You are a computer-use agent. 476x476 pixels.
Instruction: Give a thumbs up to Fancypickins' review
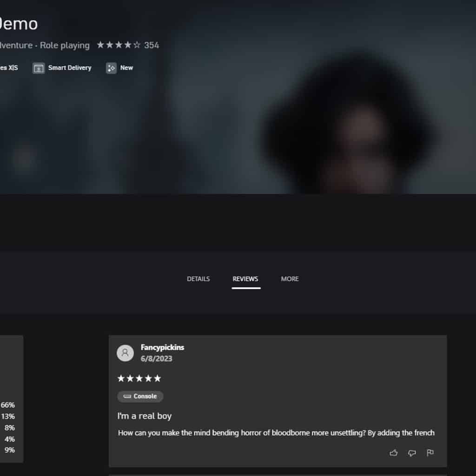tap(393, 453)
